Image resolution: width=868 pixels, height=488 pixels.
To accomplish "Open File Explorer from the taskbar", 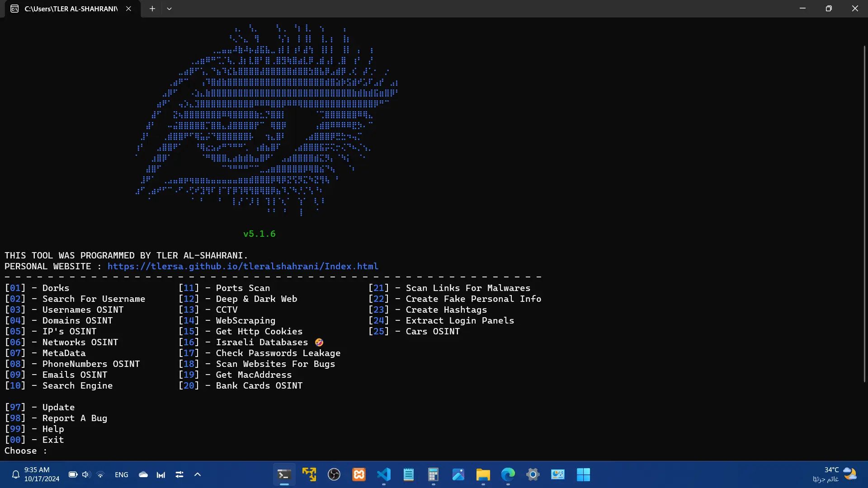I will pos(483,474).
